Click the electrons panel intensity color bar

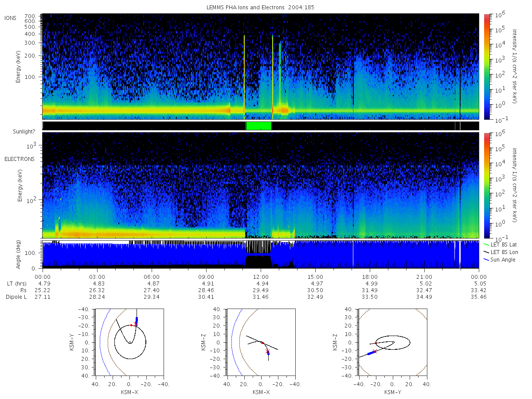(487, 185)
